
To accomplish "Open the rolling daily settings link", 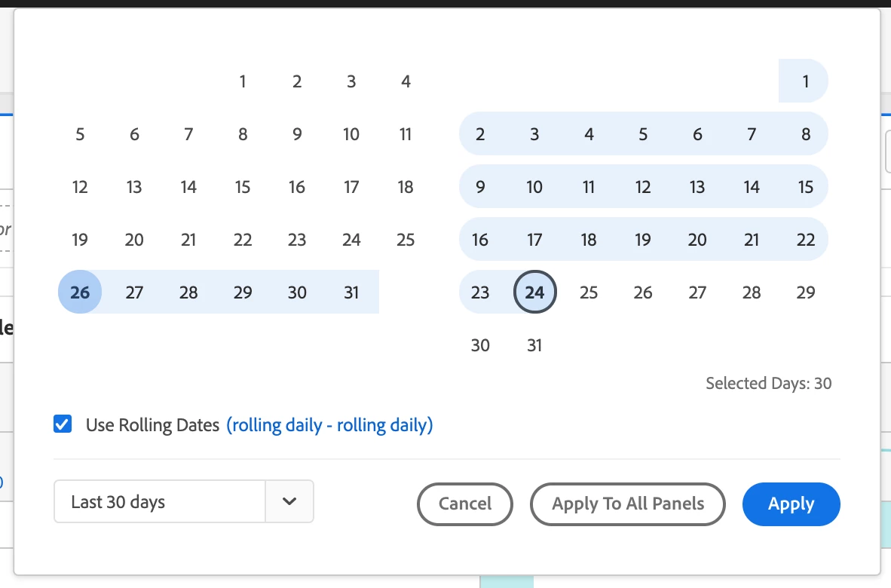I will coord(329,425).
